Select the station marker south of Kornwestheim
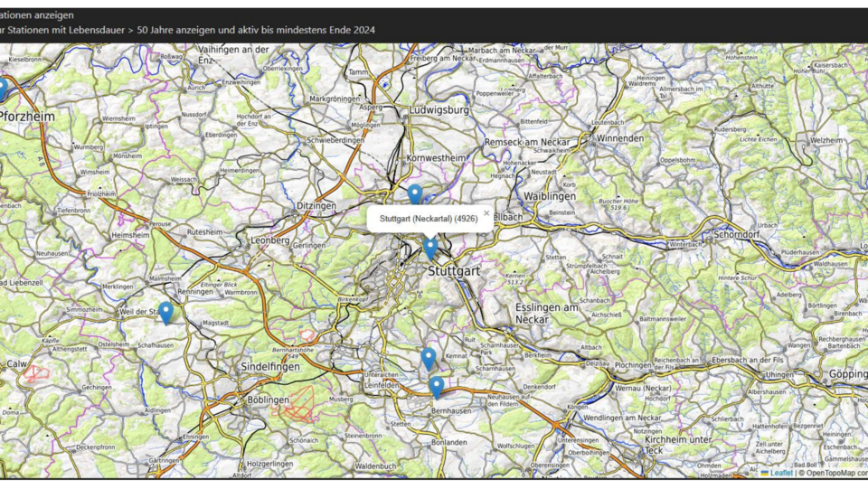The width and height of the screenshot is (868, 489). coord(415,194)
